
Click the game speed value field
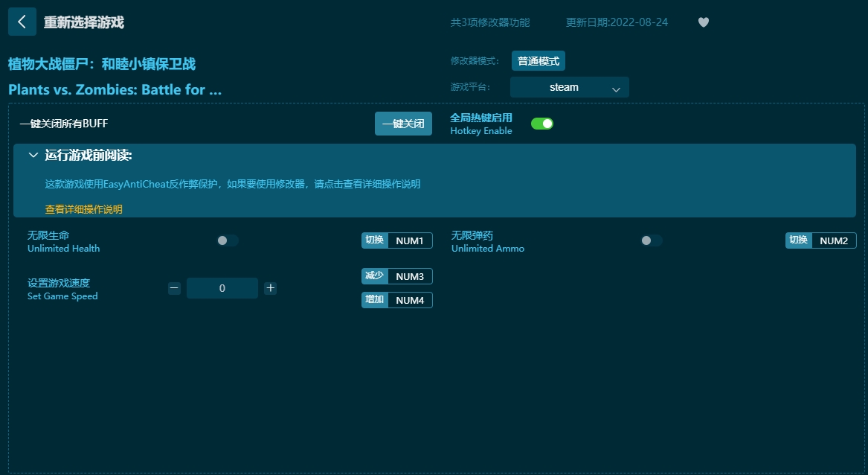[x=222, y=288]
